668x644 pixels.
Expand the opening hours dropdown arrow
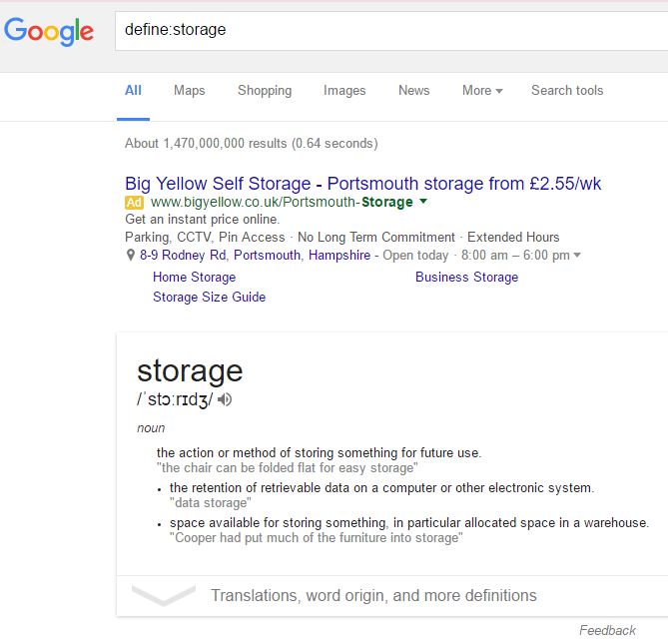coord(577,256)
